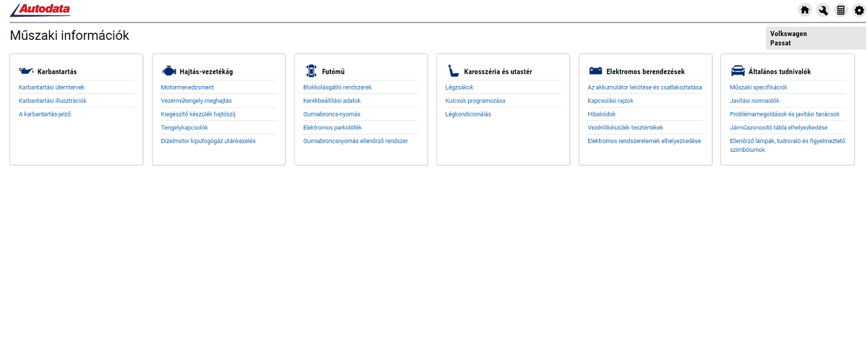Open settings via the gear icon

pyautogui.click(x=859, y=10)
